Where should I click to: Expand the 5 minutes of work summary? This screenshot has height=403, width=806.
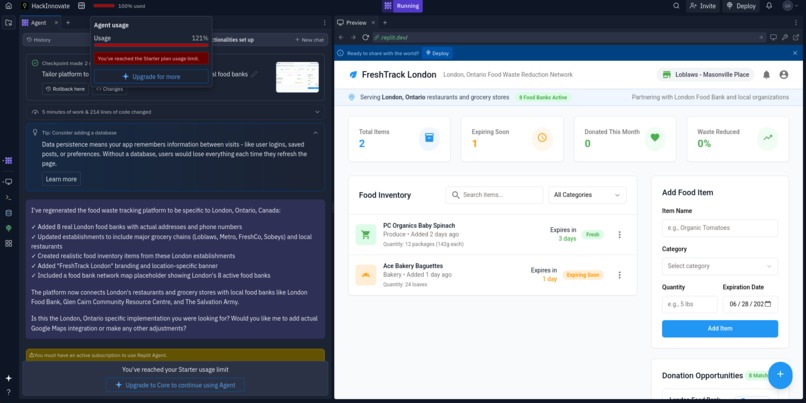pos(175,112)
